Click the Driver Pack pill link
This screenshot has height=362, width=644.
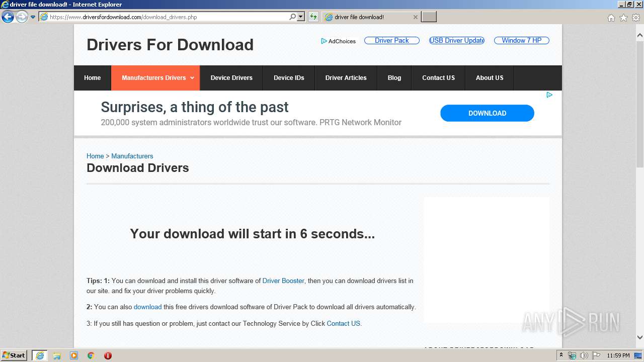coord(392,40)
